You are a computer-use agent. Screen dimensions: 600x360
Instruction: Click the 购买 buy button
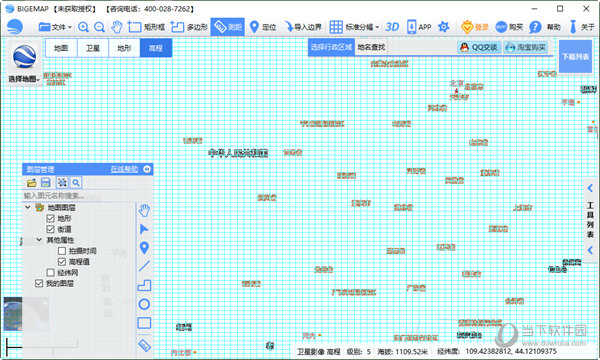pyautogui.click(x=509, y=27)
